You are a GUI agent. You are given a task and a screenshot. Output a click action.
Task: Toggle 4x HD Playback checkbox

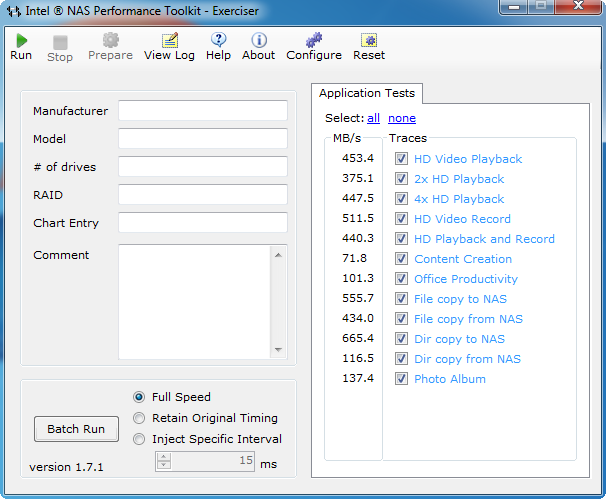(x=401, y=199)
